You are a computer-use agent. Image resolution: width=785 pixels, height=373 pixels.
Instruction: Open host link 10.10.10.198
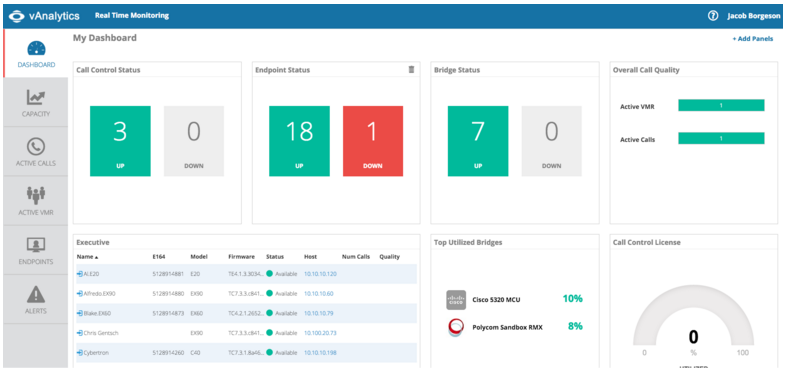pyautogui.click(x=320, y=352)
